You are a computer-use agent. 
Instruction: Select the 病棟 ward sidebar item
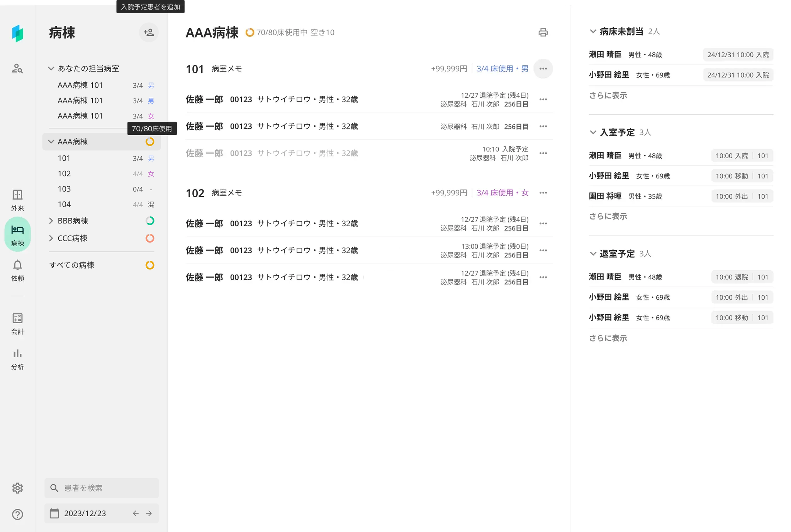(17, 235)
